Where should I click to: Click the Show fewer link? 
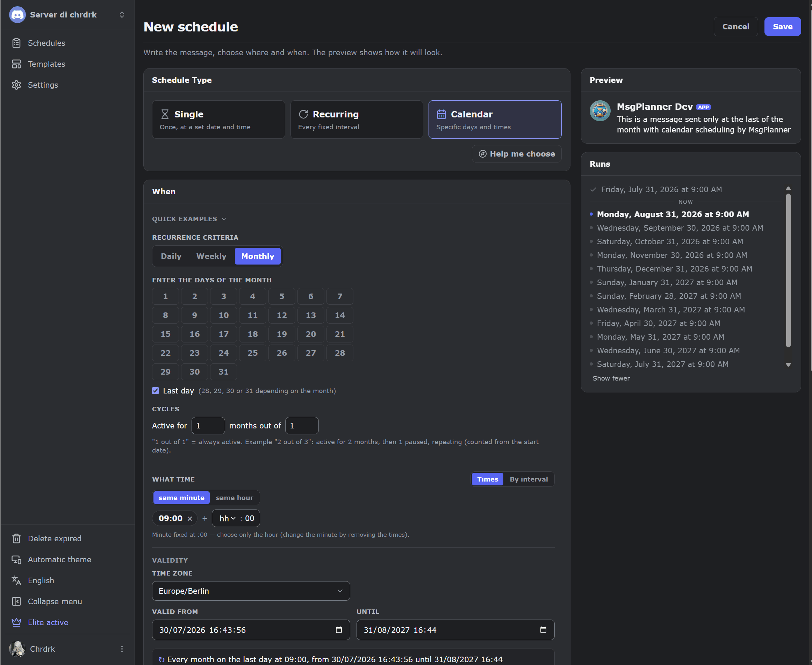(x=611, y=378)
